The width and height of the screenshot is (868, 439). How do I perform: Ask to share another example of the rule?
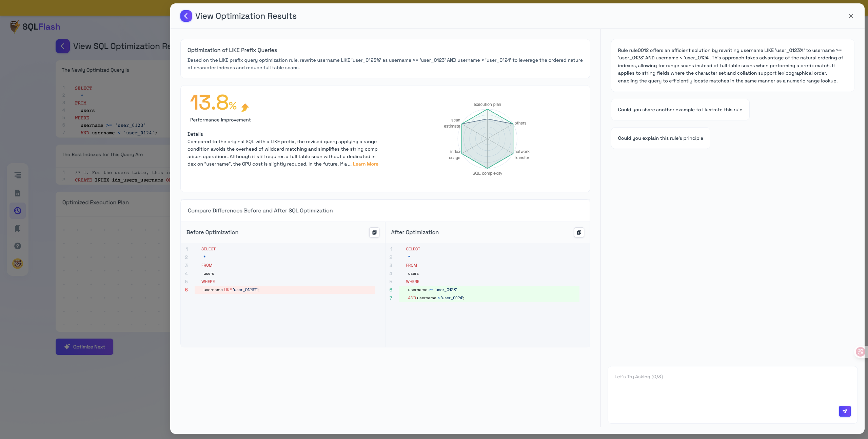pos(680,109)
